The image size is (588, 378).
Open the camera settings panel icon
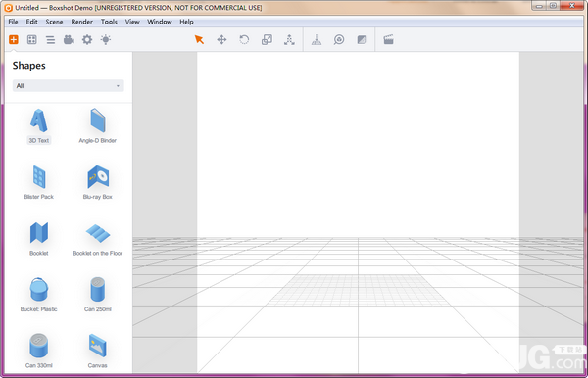tap(69, 39)
